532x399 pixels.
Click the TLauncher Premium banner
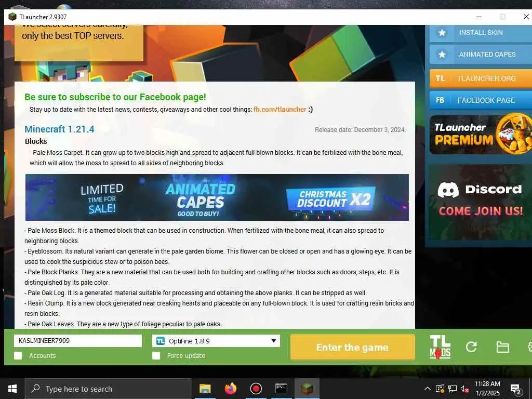point(481,135)
